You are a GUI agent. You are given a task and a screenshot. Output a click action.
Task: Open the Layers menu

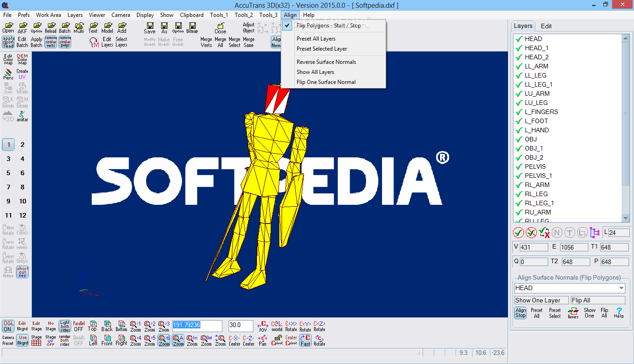click(x=75, y=15)
